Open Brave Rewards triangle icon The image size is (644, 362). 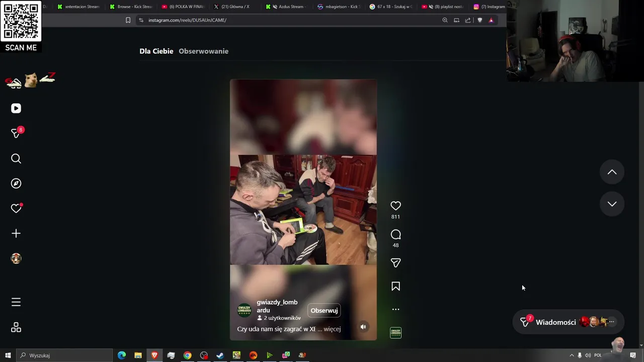tap(491, 20)
